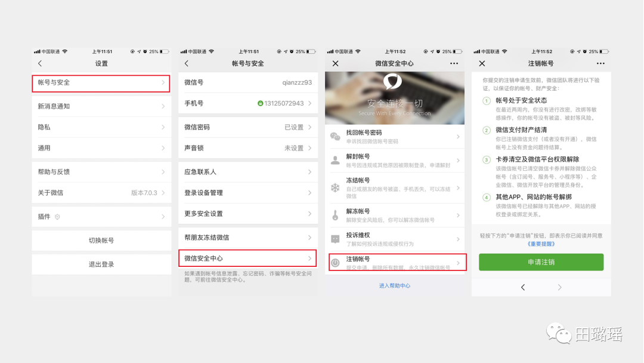Open 关于微信 version row
Screen dimensions: 644x363
pyautogui.click(x=101, y=193)
